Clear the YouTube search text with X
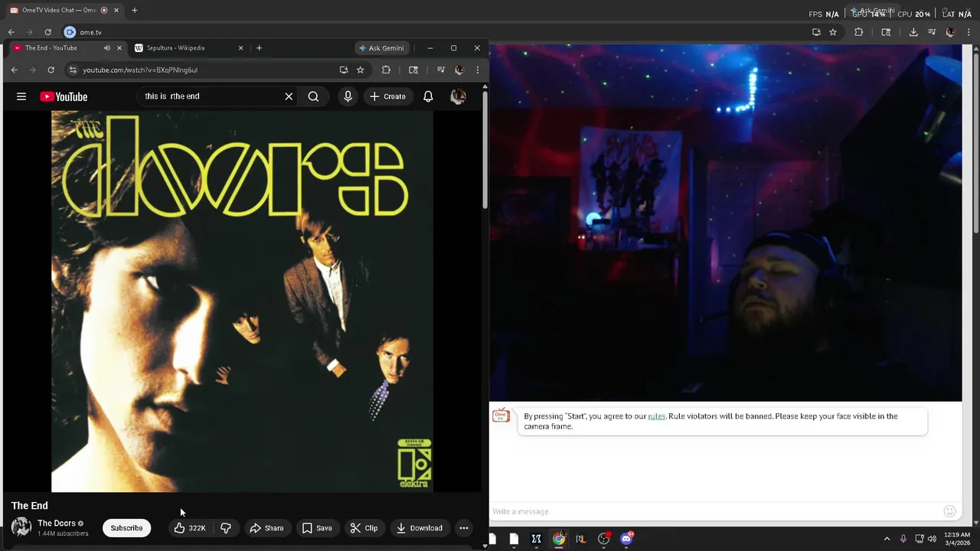Screen dimensions: 980x551 tap(289, 96)
